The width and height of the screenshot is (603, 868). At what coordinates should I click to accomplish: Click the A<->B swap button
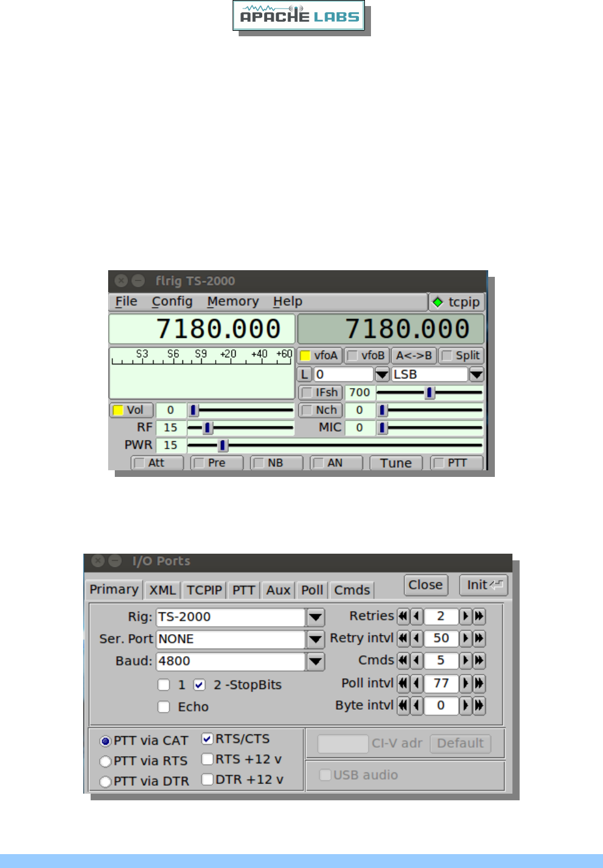(414, 355)
